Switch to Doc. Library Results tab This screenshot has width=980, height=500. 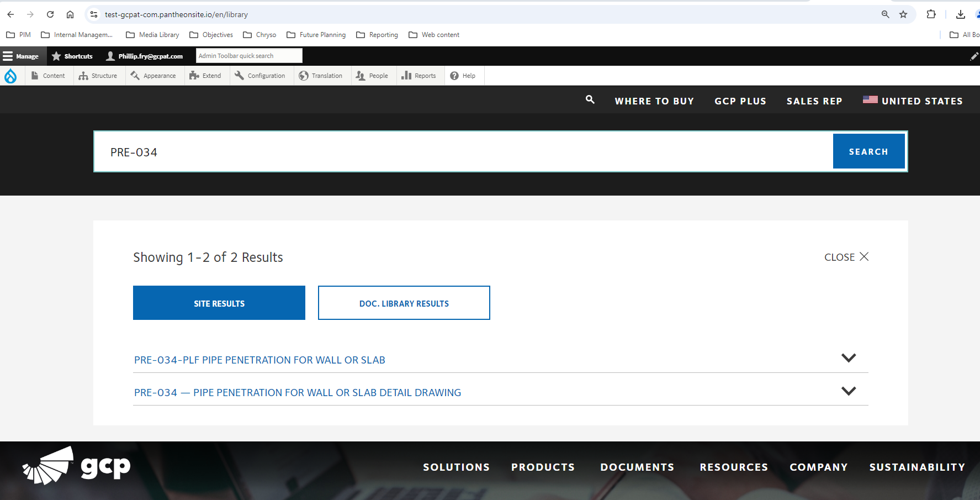[404, 303]
